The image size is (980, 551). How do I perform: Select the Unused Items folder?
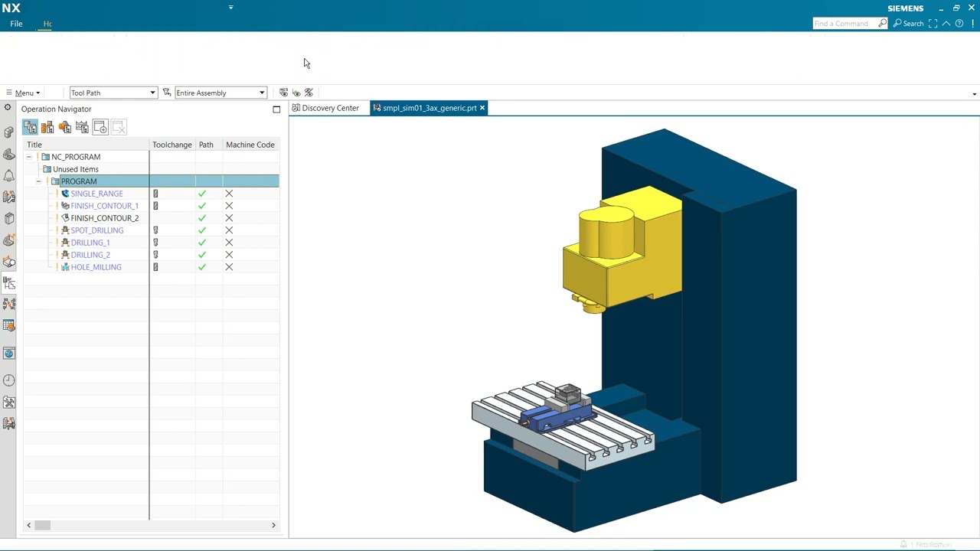tap(75, 169)
